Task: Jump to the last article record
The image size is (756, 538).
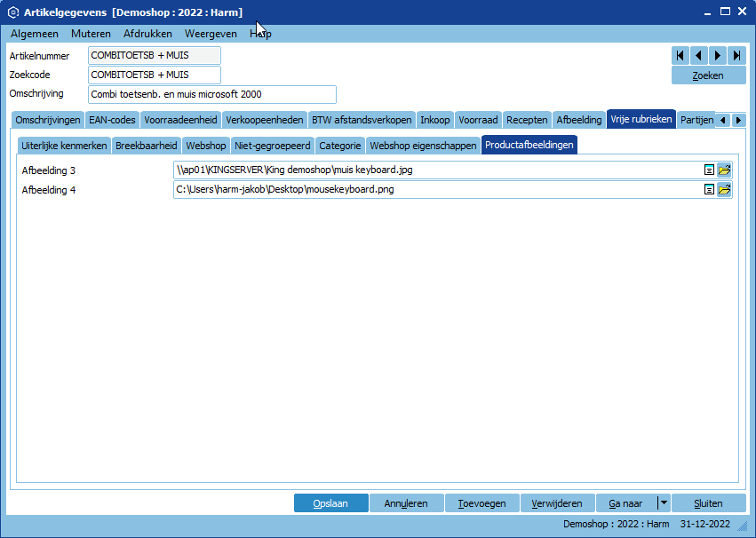Action: (x=736, y=56)
